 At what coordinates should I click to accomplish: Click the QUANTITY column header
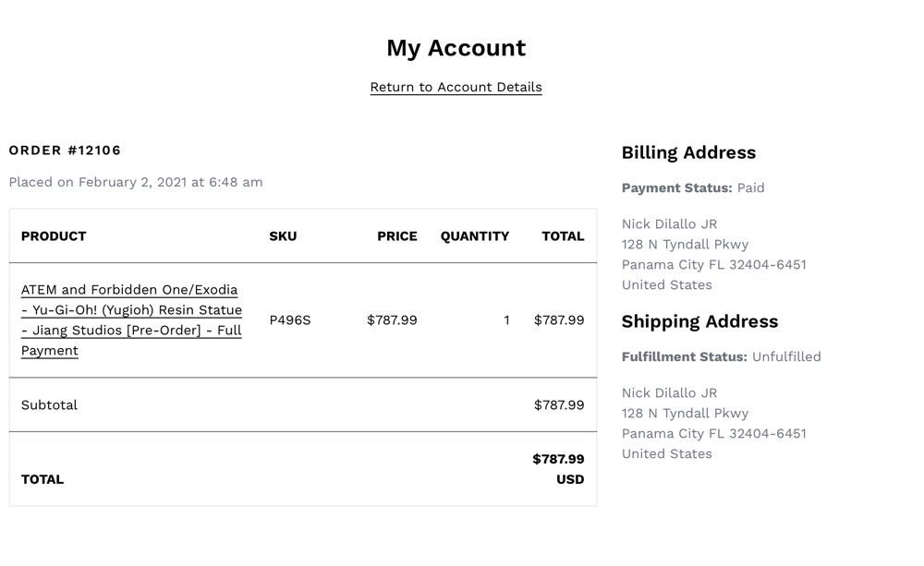coord(474,236)
